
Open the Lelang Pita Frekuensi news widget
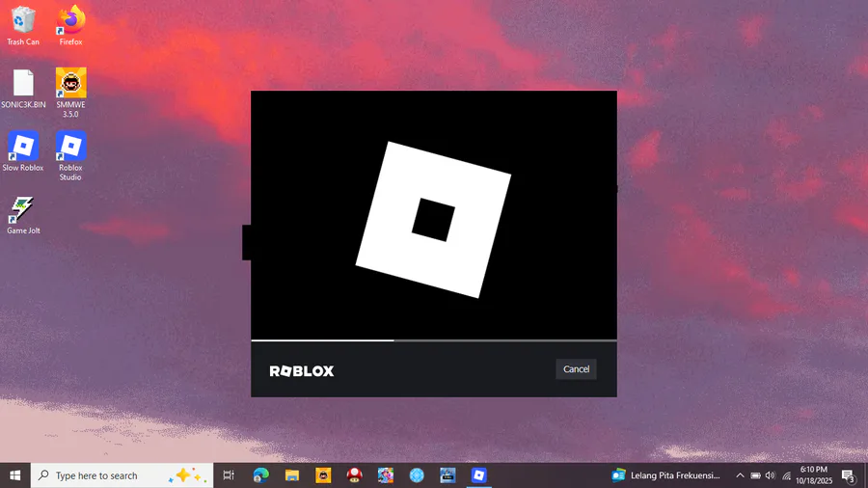665,475
